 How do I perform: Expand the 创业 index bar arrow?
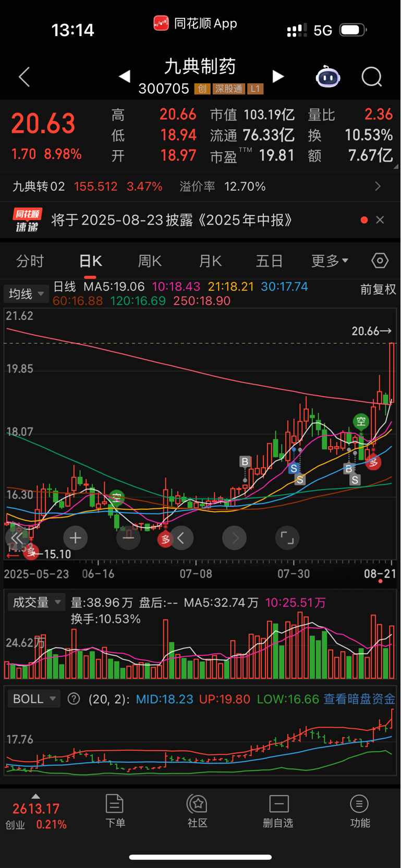(35, 796)
